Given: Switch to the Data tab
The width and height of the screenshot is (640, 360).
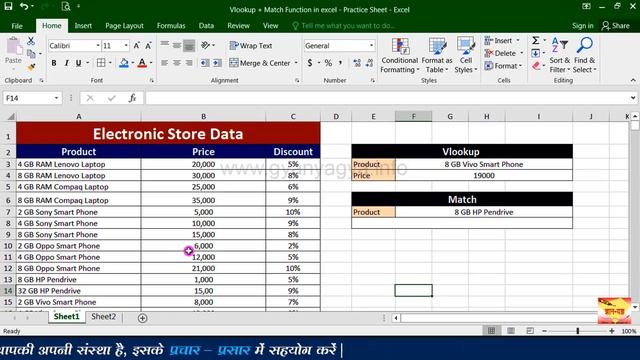Looking at the screenshot, I should [x=206, y=26].
